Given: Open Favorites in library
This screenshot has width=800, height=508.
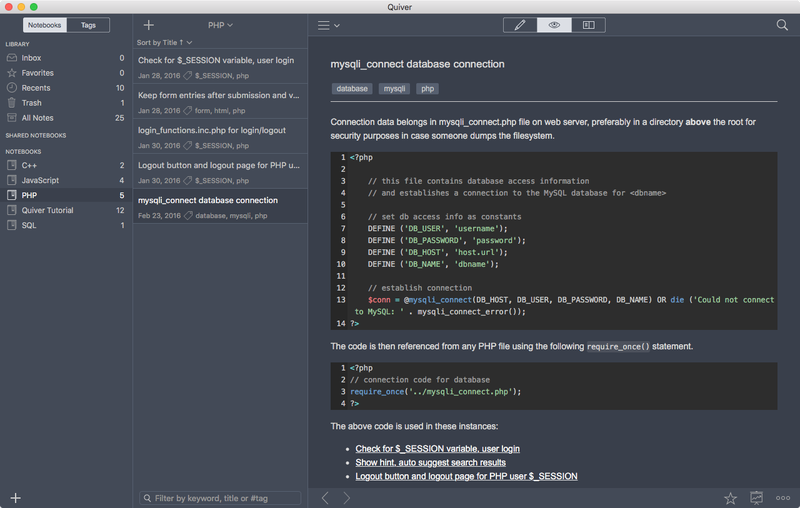Looking at the screenshot, I should pos(66,73).
